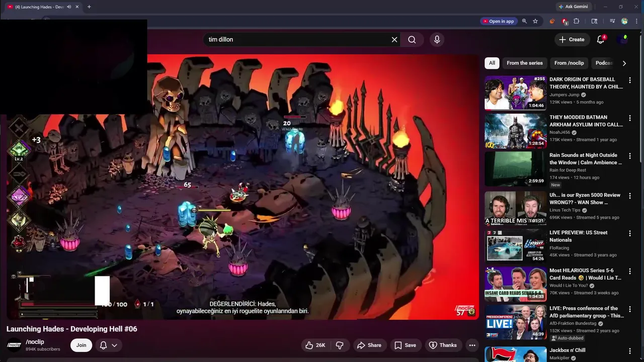
Task: Open options for Ryzen 5000 Review video
Action: 630,196
